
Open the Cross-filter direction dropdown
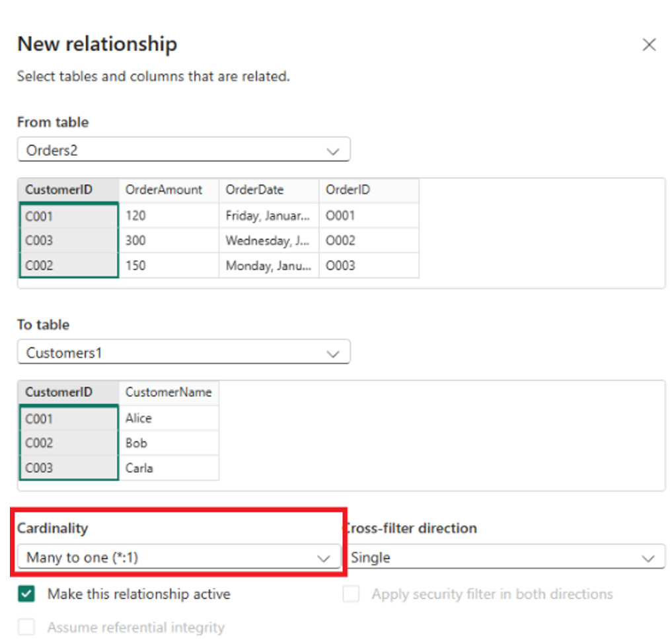coord(504,557)
